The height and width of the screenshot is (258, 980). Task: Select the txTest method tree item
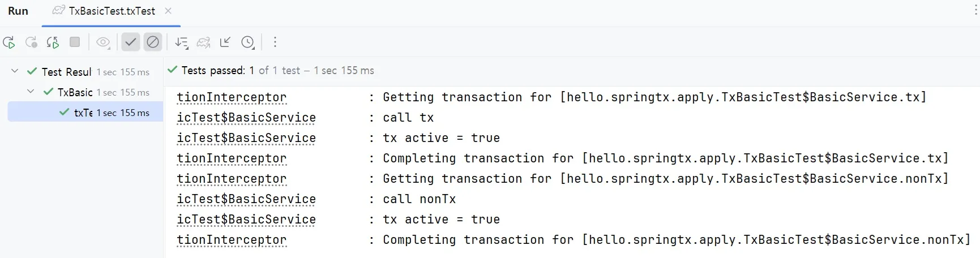(83, 113)
